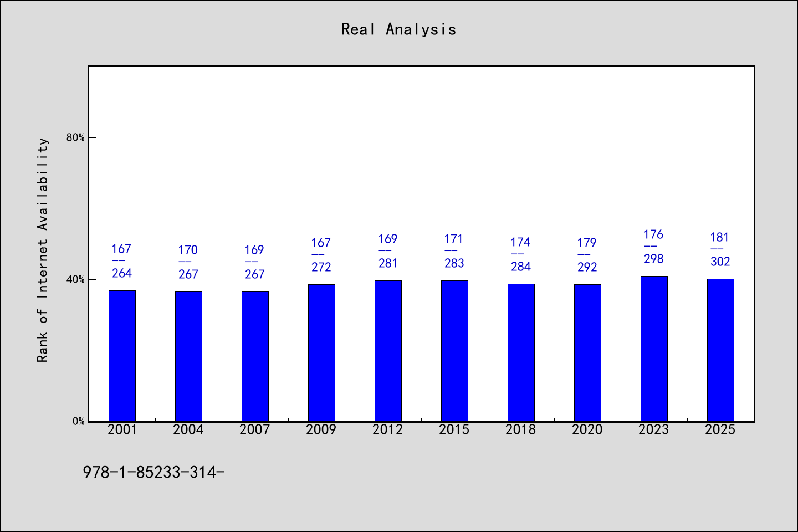Click the "40%" y-axis tick label
The width and height of the screenshot is (798, 532).
(75, 279)
